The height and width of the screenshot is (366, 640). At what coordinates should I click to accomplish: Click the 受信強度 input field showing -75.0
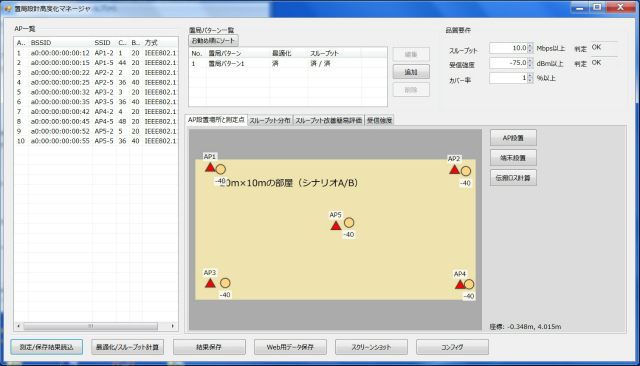(x=509, y=63)
